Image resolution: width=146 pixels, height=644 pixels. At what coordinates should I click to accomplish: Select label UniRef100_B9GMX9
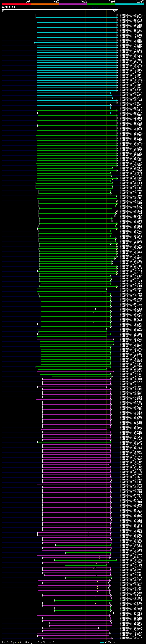click(x=131, y=339)
